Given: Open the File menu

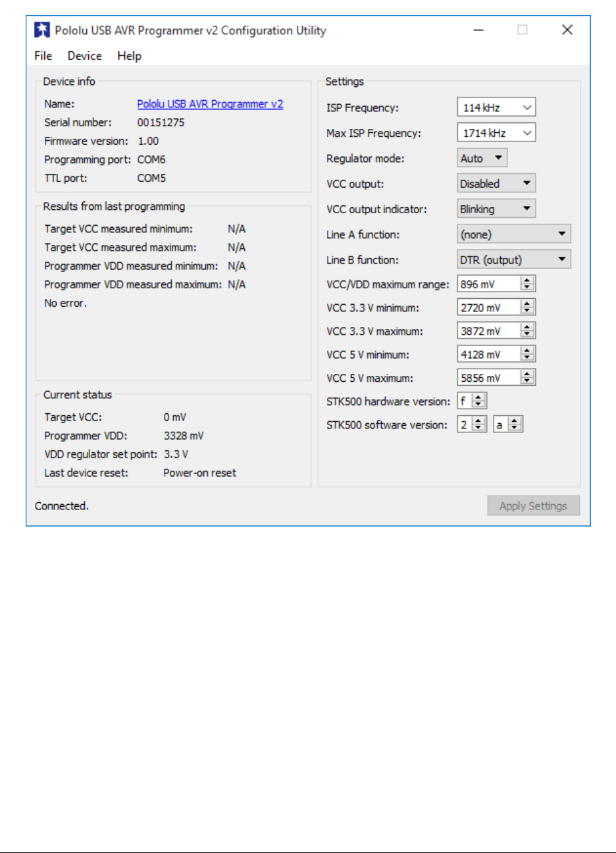Looking at the screenshot, I should coord(43,56).
